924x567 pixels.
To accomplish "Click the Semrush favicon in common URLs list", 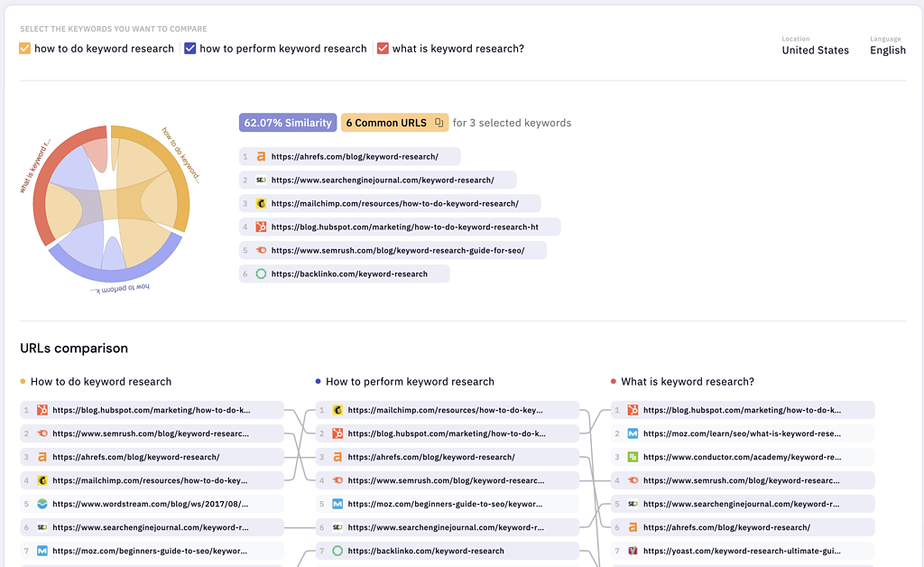I will point(261,250).
